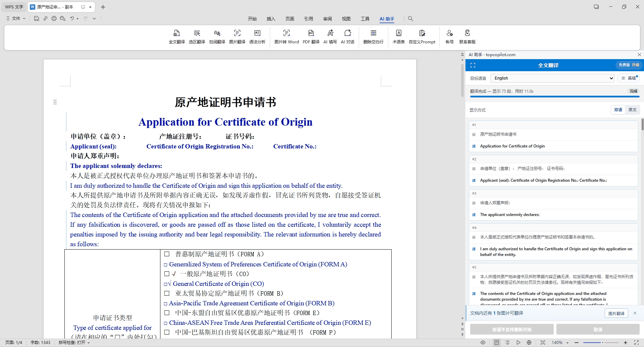644x347 pixels.
Task: Tick the FORM A certificate checkbox
Action: pos(167,254)
